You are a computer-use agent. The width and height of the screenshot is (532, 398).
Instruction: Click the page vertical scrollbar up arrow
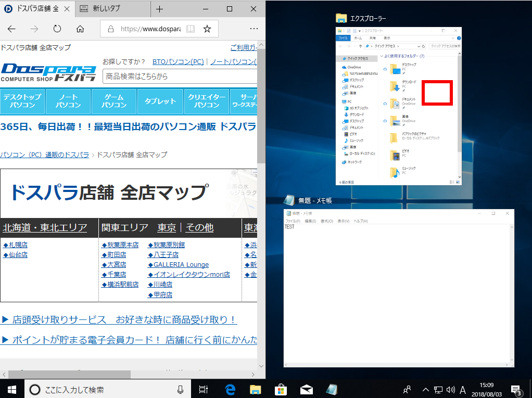261,45
